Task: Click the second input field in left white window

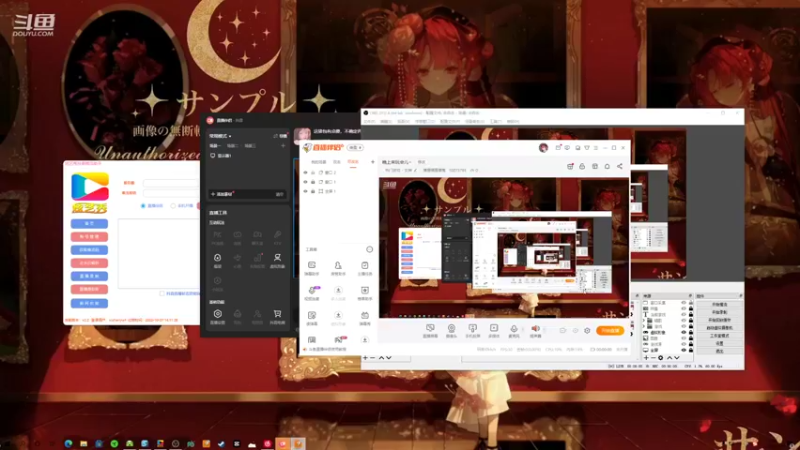Action: [171, 193]
